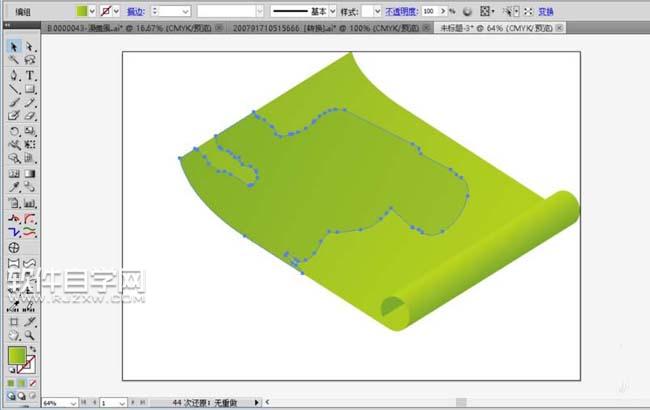Click the green fill swatch in control bar
Image resolution: width=650 pixels, height=410 pixels.
point(82,11)
